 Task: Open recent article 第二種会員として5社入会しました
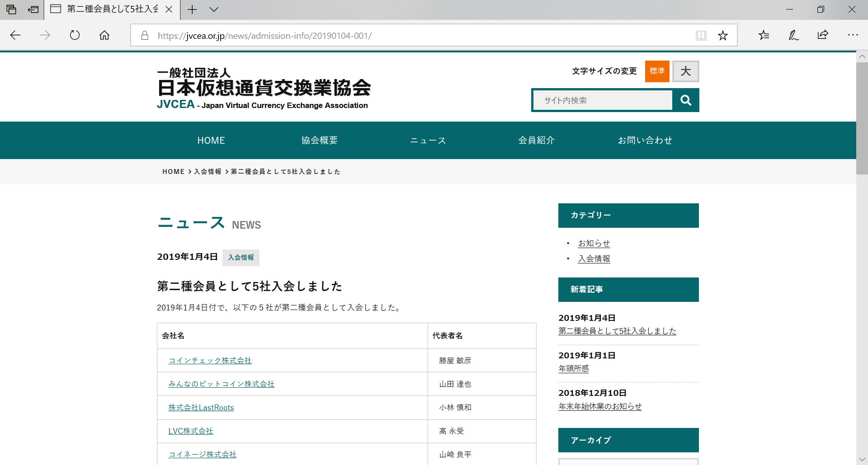tap(617, 331)
